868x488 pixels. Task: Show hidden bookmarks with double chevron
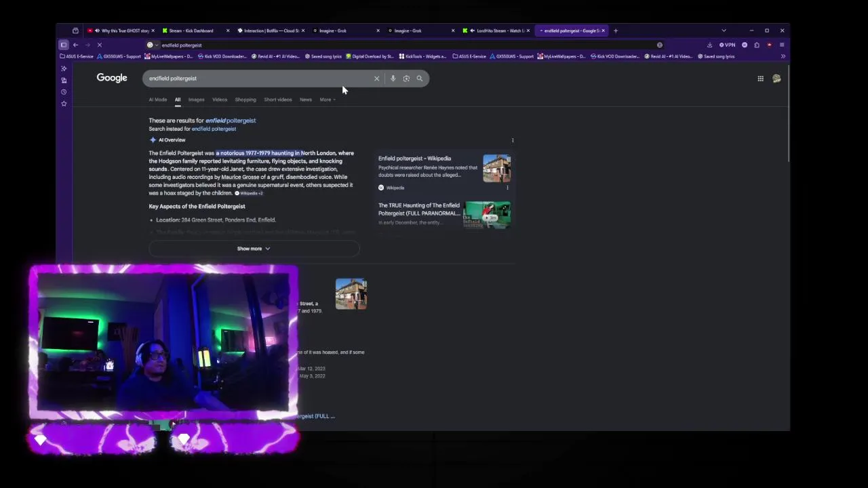pos(783,56)
